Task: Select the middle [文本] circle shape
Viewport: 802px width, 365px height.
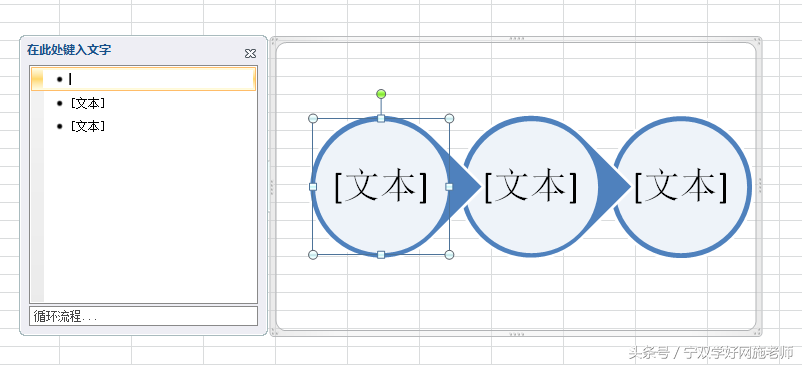Action: 531,187
